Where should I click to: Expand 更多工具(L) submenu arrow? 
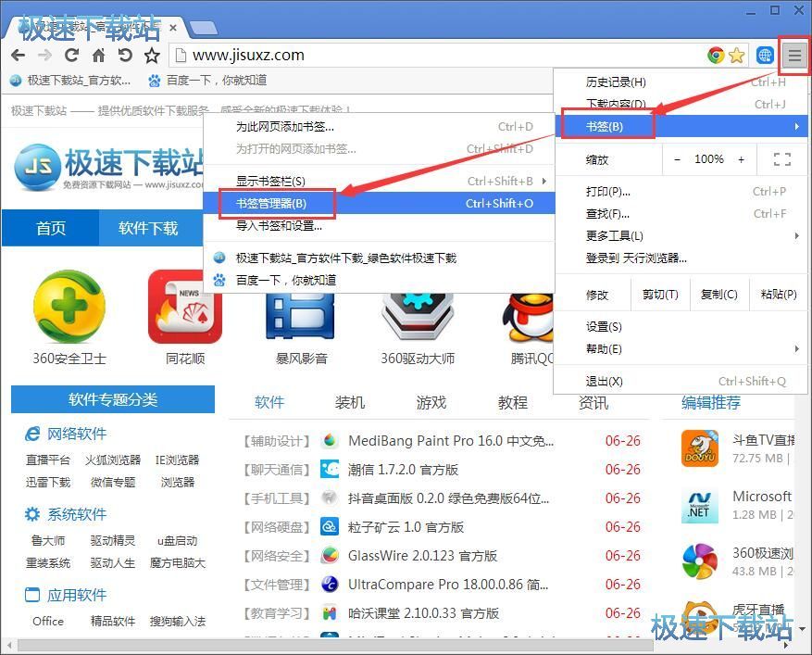(x=796, y=235)
